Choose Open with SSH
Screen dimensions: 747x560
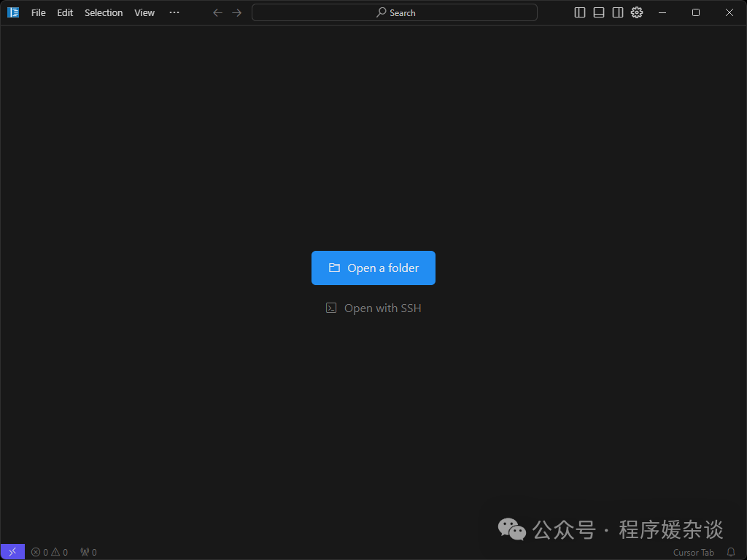pos(373,308)
